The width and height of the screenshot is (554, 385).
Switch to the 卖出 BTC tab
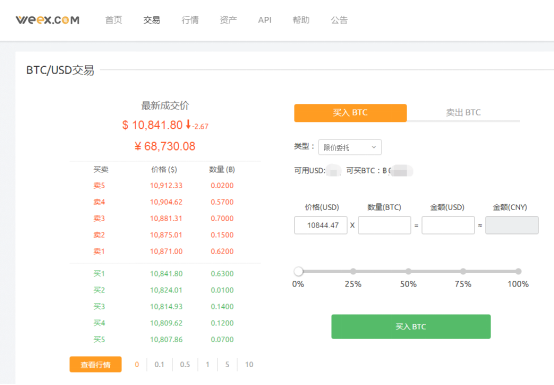pos(463,113)
